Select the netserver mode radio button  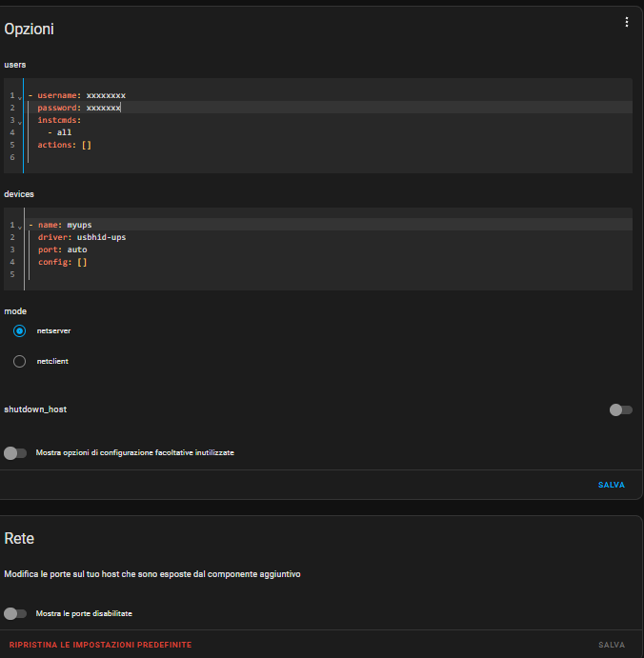point(20,330)
